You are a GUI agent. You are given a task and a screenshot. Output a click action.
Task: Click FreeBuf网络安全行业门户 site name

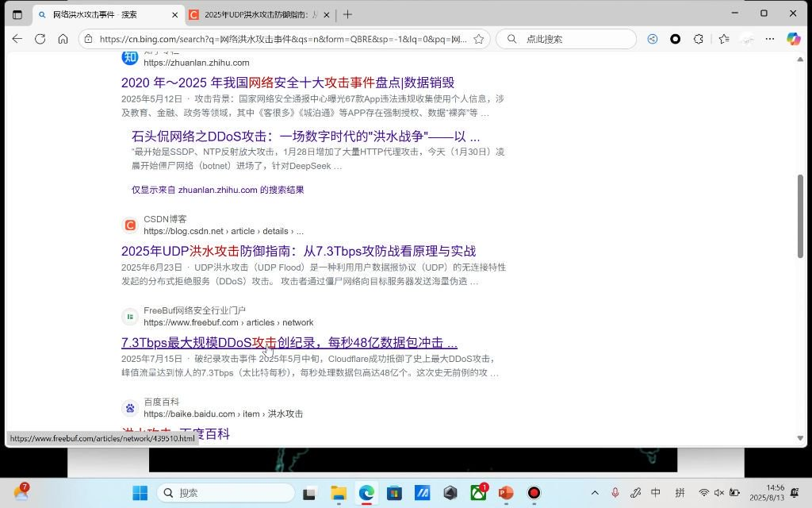195,310
